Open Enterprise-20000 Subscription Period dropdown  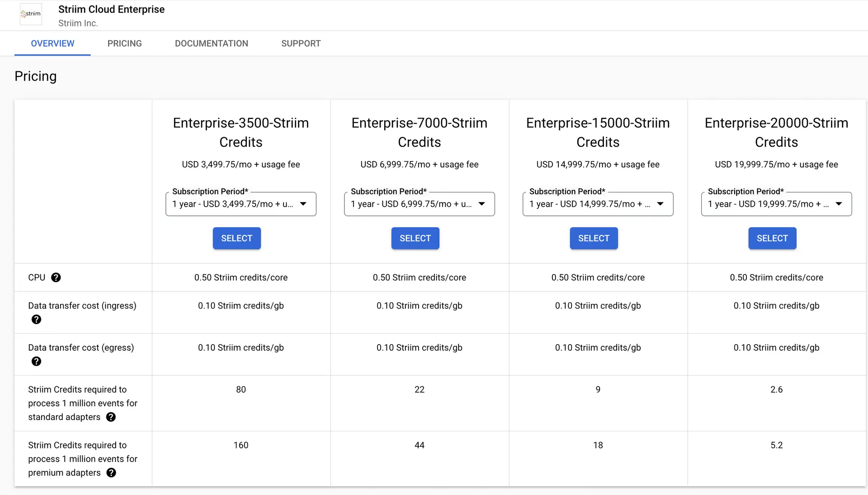coord(776,204)
